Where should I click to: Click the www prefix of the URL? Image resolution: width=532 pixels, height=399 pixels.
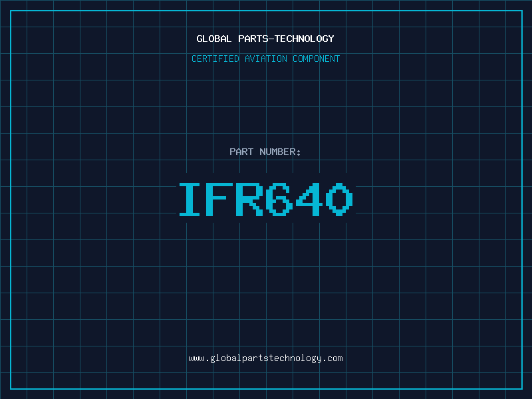196,358
